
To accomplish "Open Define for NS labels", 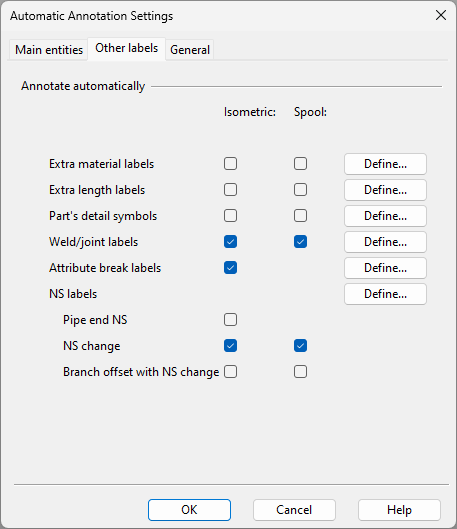I will tap(385, 294).
